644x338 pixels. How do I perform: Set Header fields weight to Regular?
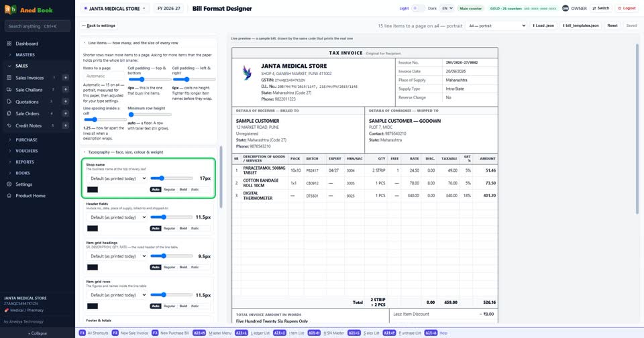[x=169, y=228]
